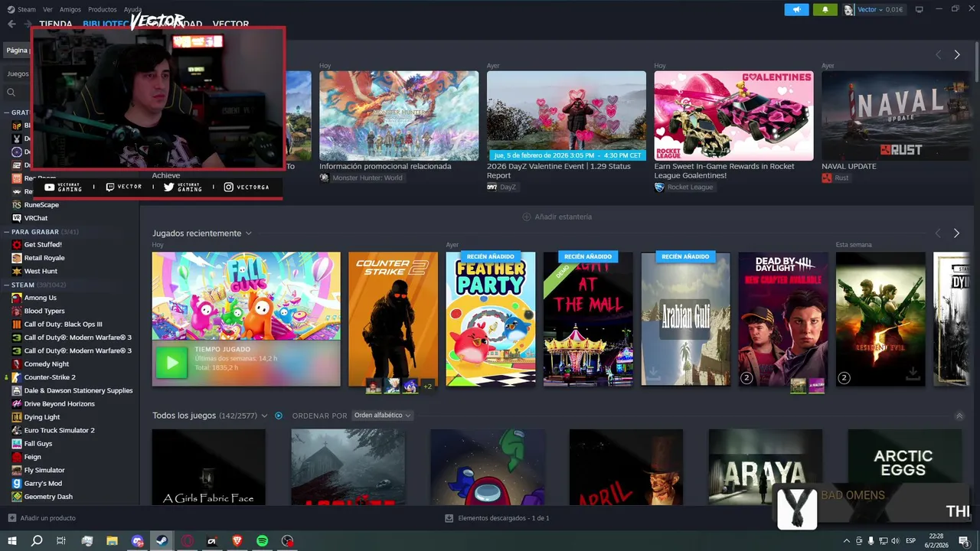Image resolution: width=980 pixels, height=551 pixels.
Task: Open File Explorer from the taskbar
Action: click(x=112, y=540)
